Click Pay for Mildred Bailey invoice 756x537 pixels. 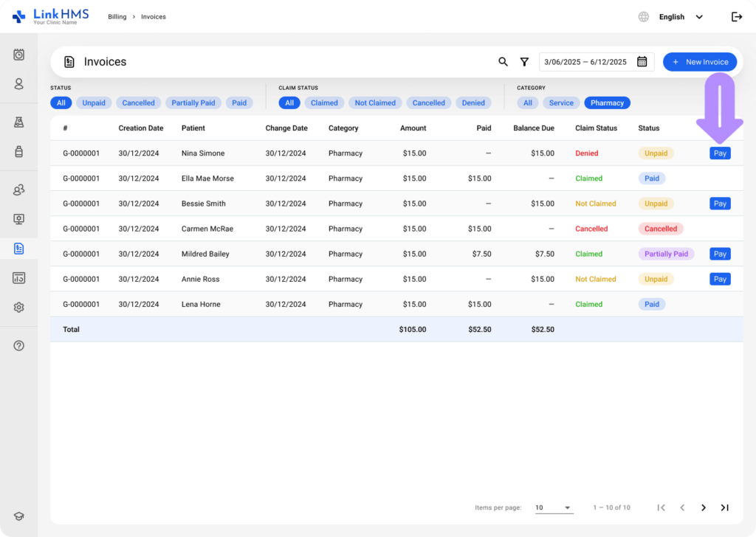(x=720, y=254)
